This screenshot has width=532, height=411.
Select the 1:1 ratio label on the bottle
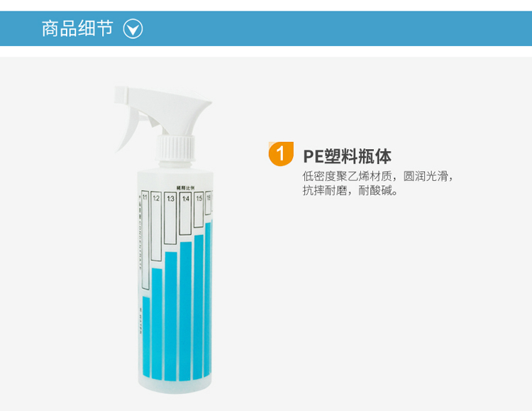pos(145,197)
